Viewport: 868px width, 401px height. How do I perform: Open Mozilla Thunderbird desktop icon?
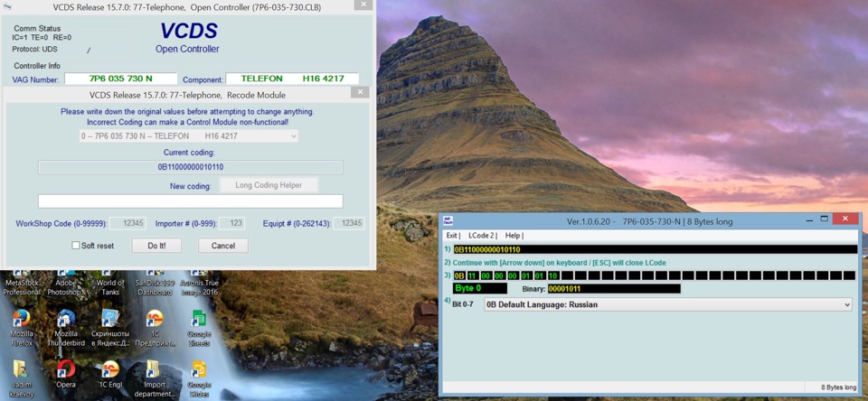[66, 328]
